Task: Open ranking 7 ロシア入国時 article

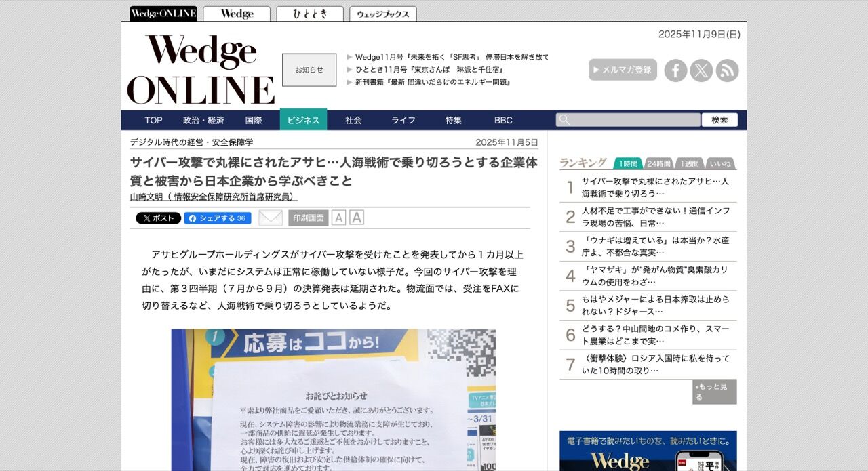Action: coord(656,364)
